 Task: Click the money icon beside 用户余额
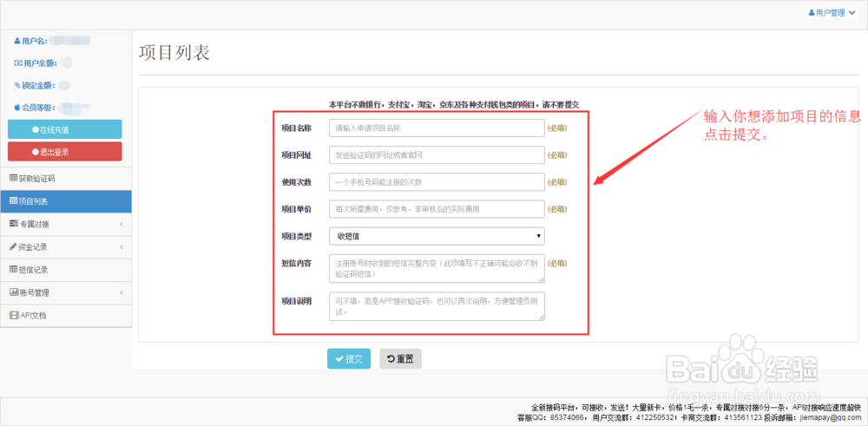(17, 63)
